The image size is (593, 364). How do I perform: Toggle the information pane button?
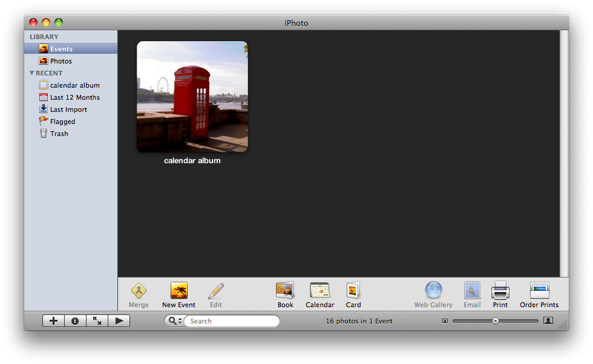point(75,321)
